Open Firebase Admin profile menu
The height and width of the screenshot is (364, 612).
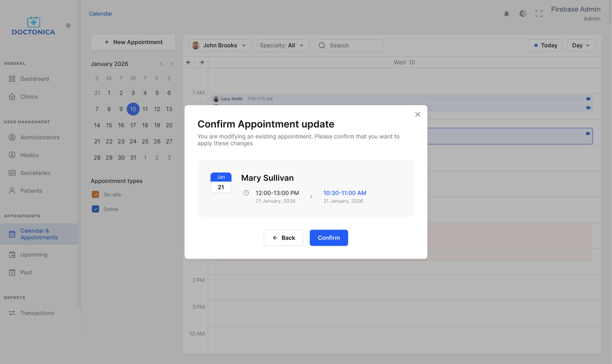pos(576,14)
